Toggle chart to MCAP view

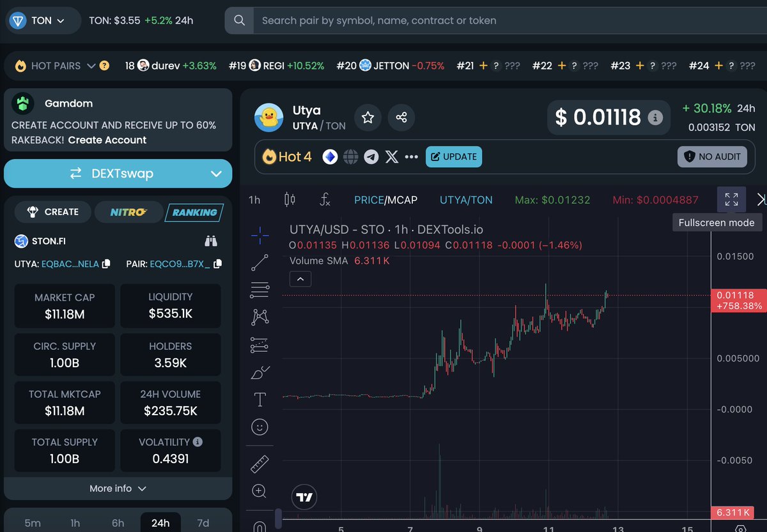401,200
